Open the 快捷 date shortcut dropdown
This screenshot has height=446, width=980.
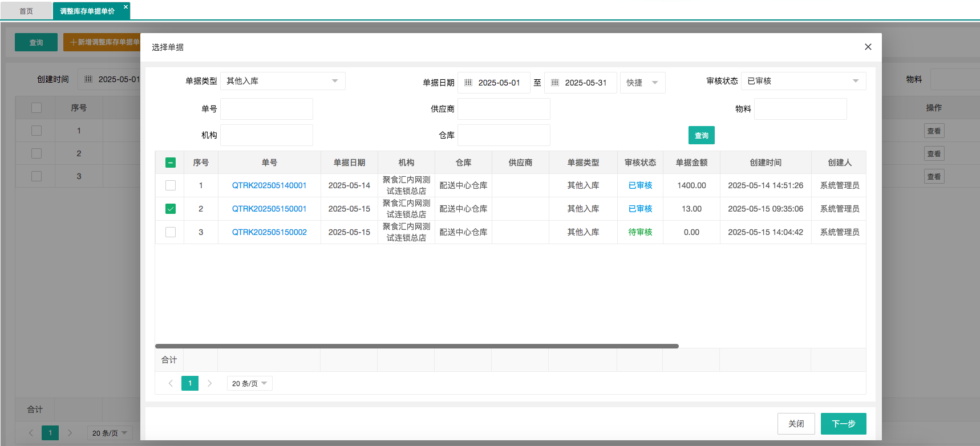[642, 83]
